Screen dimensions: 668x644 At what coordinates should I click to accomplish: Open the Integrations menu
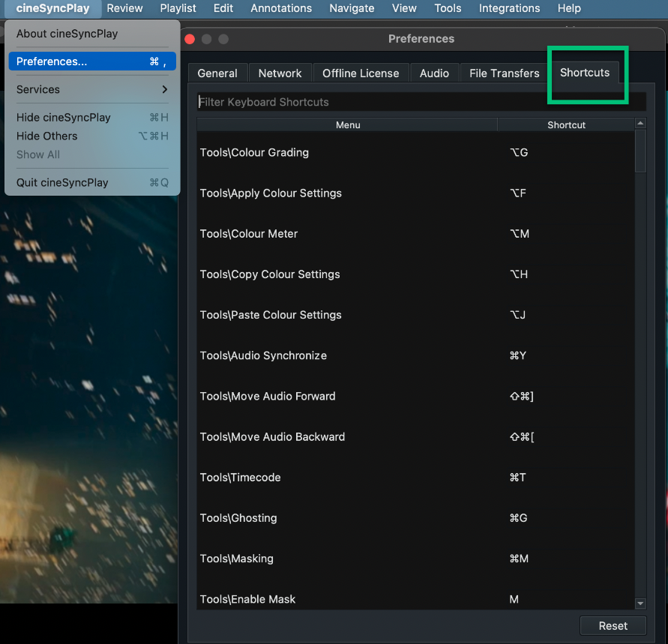click(x=509, y=8)
